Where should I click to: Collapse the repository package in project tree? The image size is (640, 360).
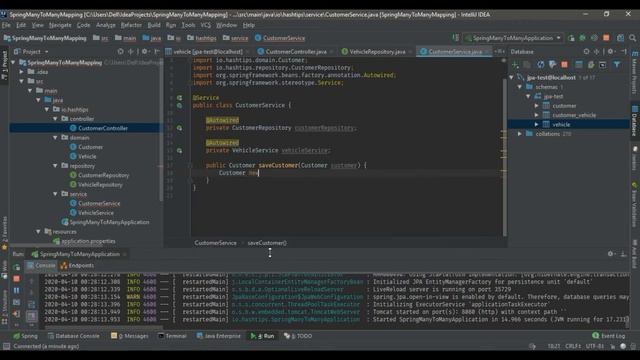click(x=55, y=166)
